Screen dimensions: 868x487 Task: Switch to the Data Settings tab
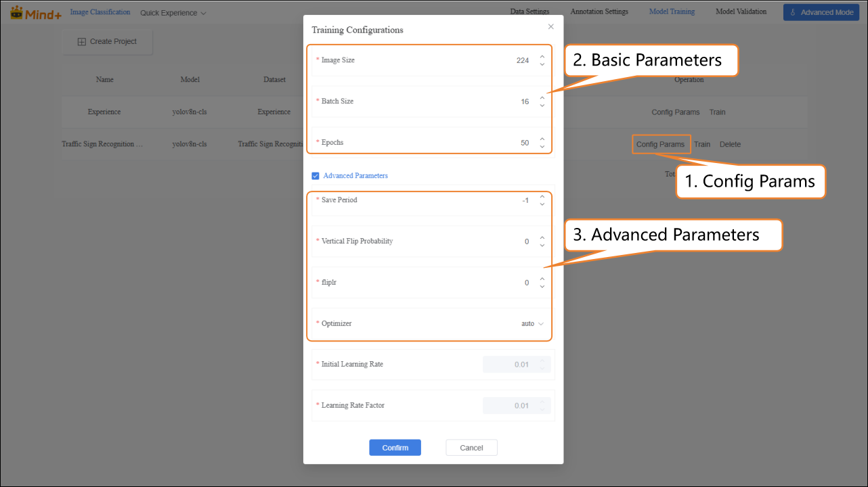click(x=529, y=11)
